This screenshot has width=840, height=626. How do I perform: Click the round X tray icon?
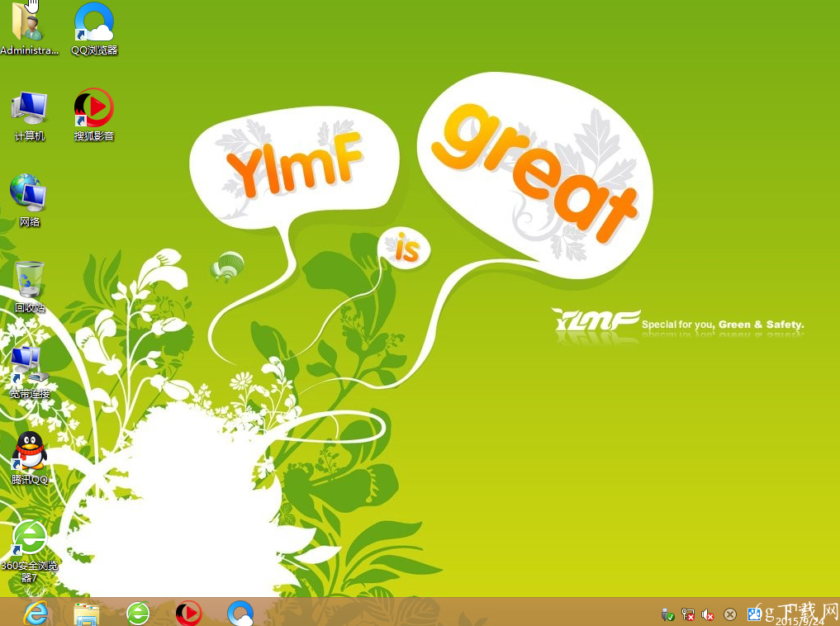tap(729, 614)
